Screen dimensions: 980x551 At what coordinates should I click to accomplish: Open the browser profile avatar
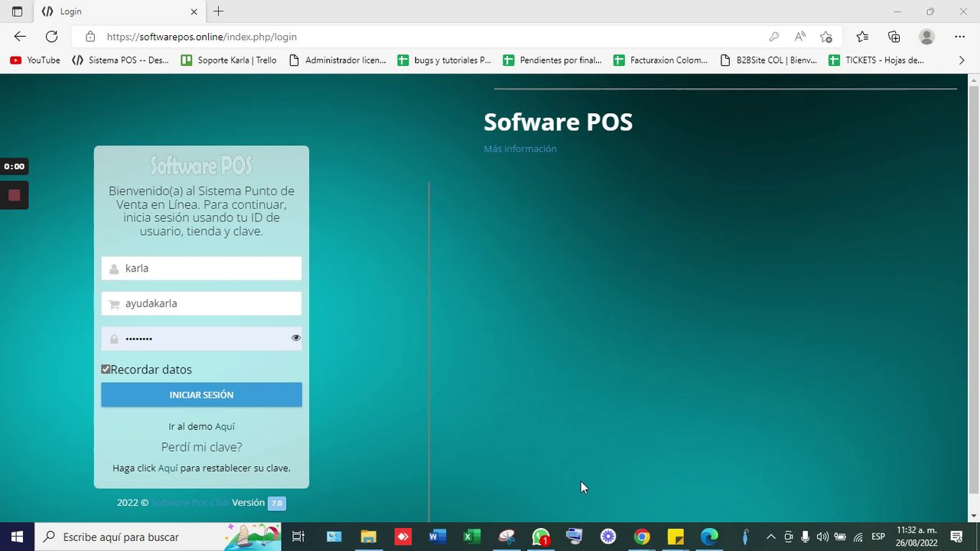coord(927,37)
